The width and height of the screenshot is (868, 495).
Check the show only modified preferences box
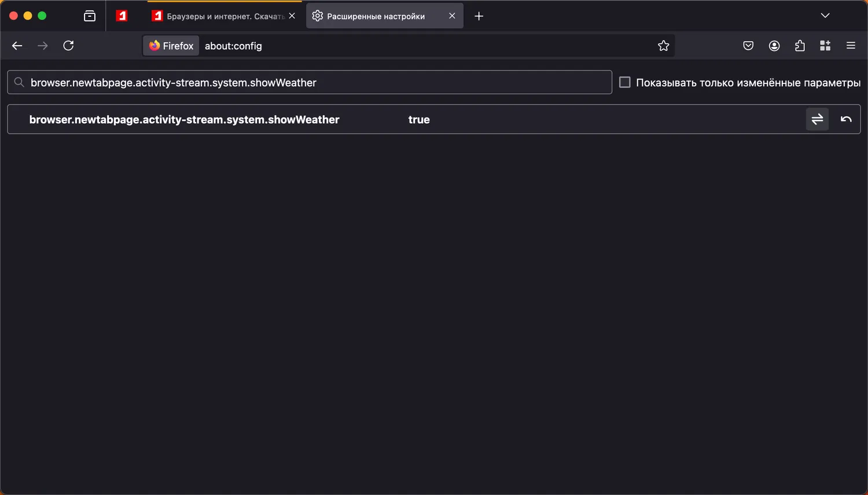pyautogui.click(x=625, y=82)
